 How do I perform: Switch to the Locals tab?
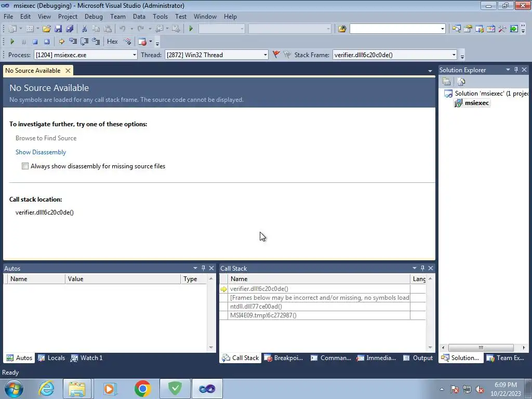[51, 358]
